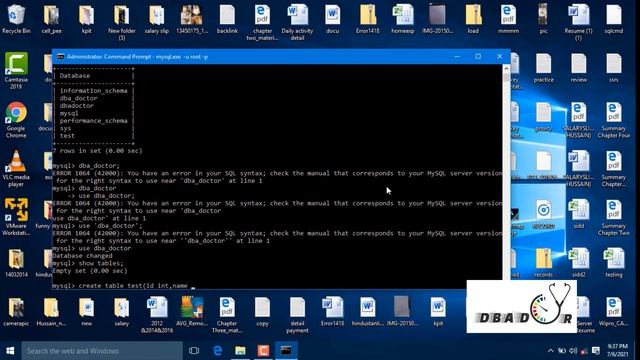
Task: Open the 14032014 folder icon
Action: (x=16, y=262)
